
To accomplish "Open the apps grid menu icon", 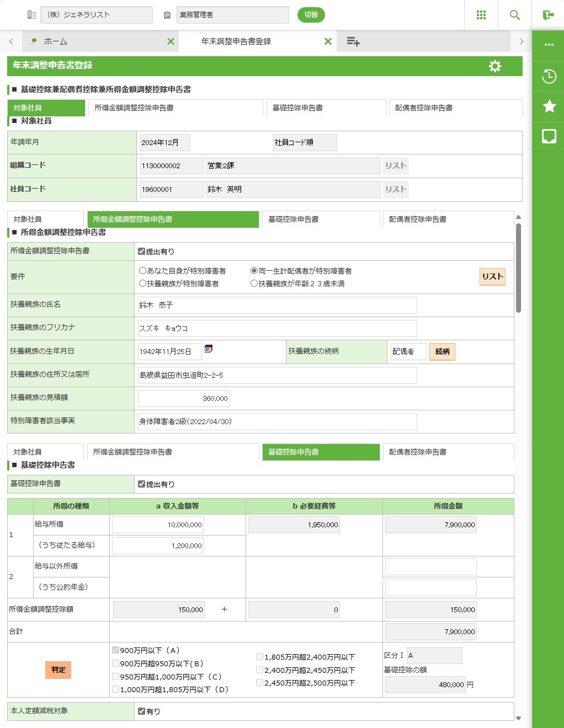I will (x=481, y=15).
